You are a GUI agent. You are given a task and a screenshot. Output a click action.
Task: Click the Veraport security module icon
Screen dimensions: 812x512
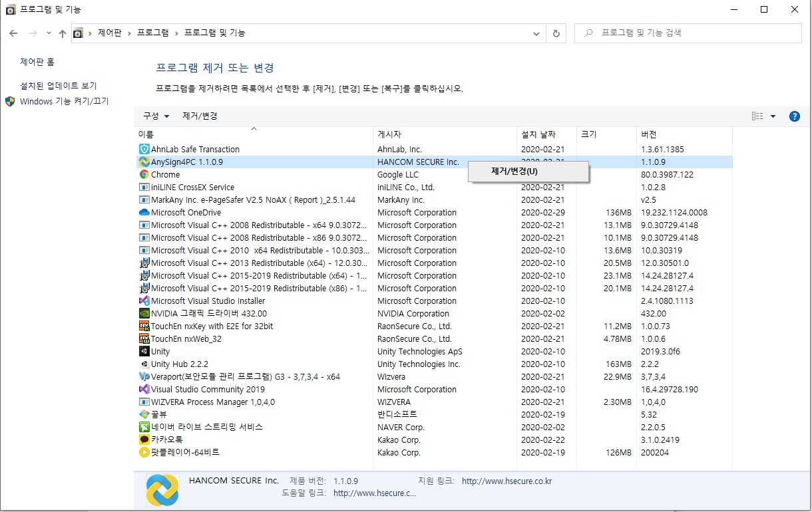coord(144,377)
